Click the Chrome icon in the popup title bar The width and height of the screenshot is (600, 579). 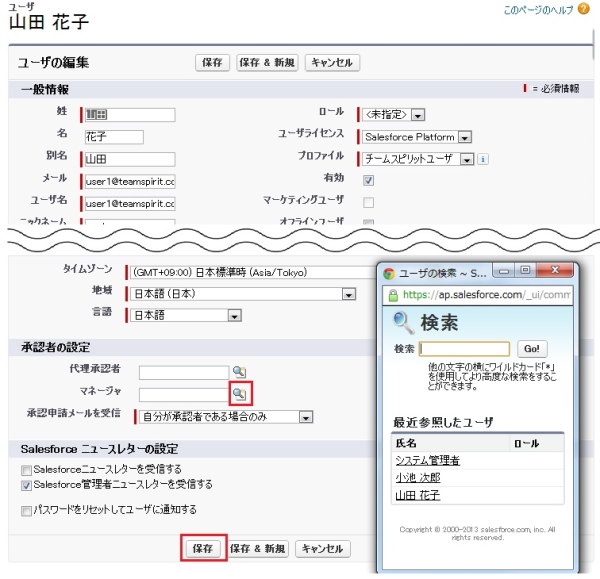[x=389, y=273]
